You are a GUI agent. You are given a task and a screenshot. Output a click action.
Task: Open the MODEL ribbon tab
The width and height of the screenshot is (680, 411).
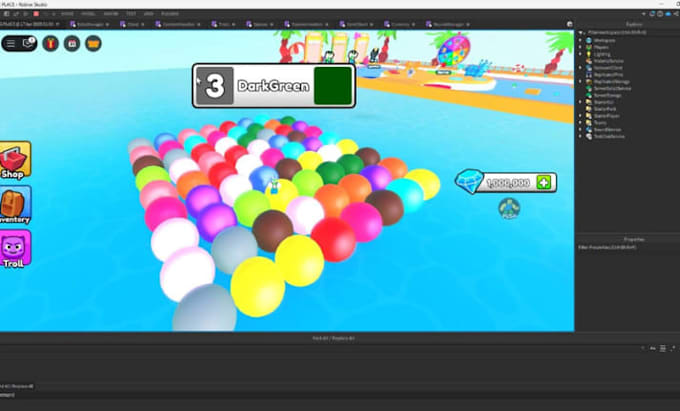point(88,14)
